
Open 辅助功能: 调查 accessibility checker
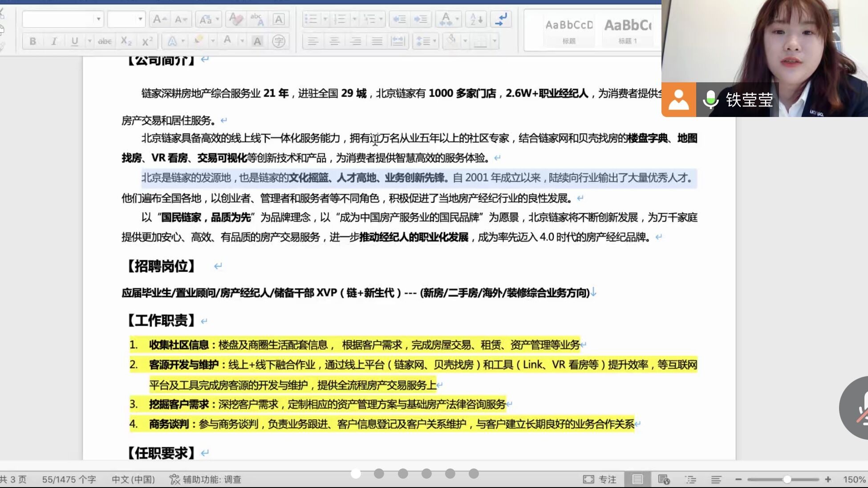(x=206, y=480)
